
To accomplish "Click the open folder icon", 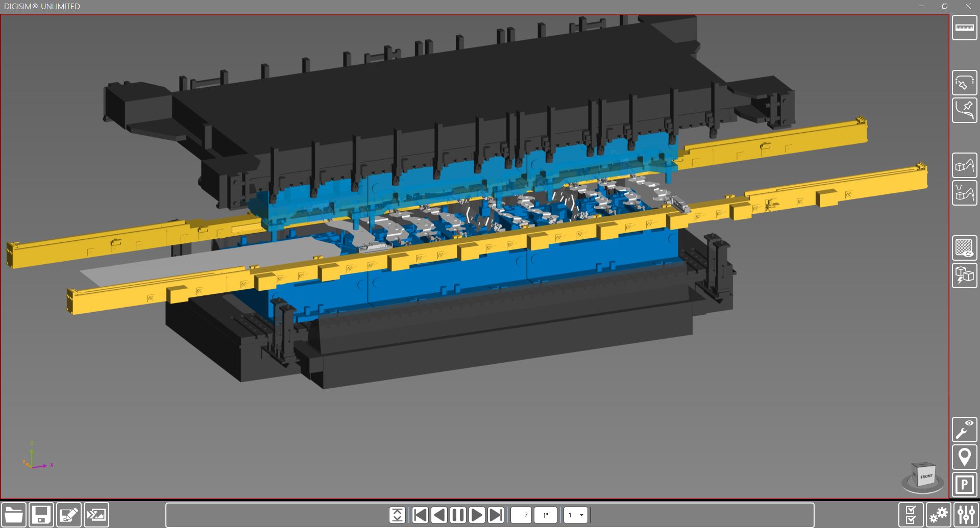I will [x=14, y=515].
